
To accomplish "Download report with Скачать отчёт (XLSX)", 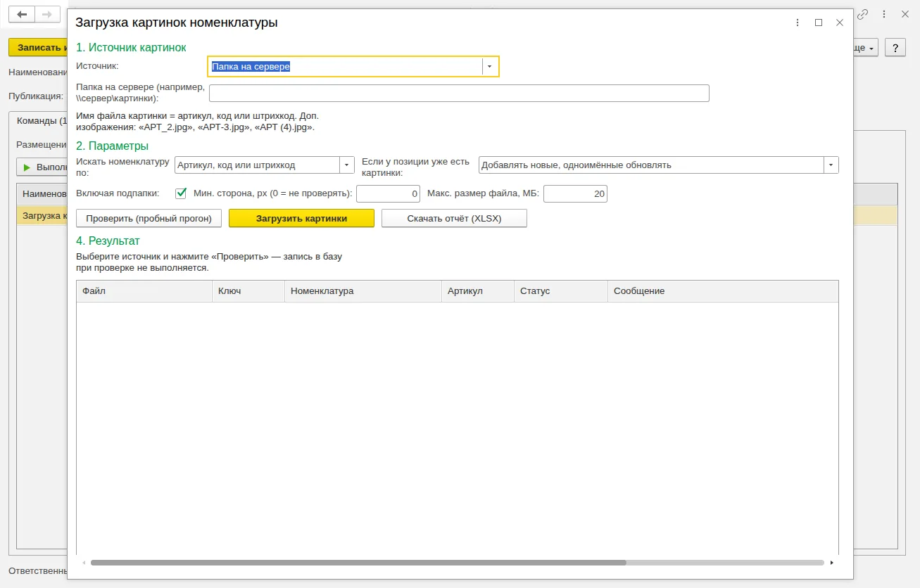I will (x=454, y=218).
